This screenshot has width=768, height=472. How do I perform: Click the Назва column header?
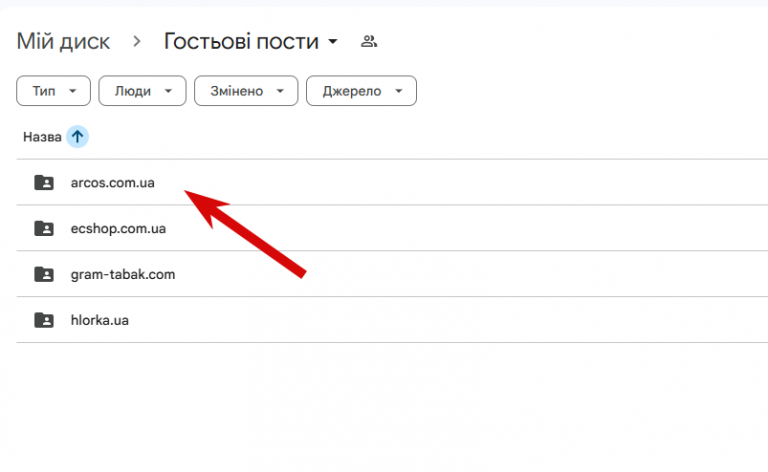42,137
